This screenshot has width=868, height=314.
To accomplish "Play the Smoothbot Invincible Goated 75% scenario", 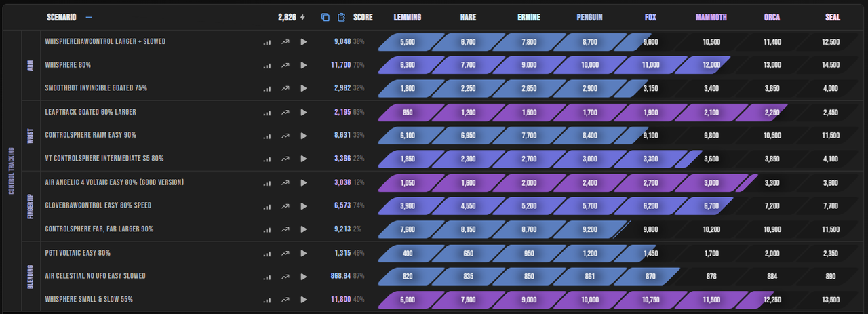I will coord(304,88).
